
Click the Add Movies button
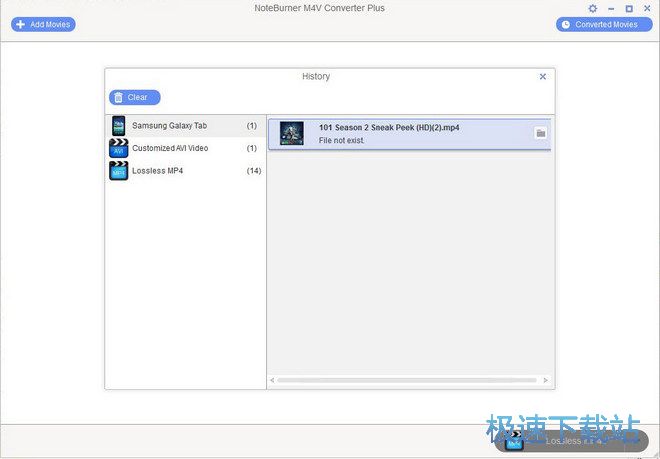[x=43, y=24]
